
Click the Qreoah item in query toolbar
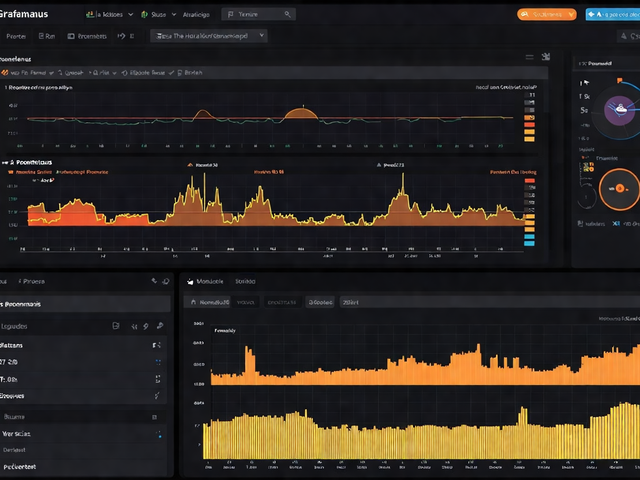pyautogui.click(x=74, y=73)
